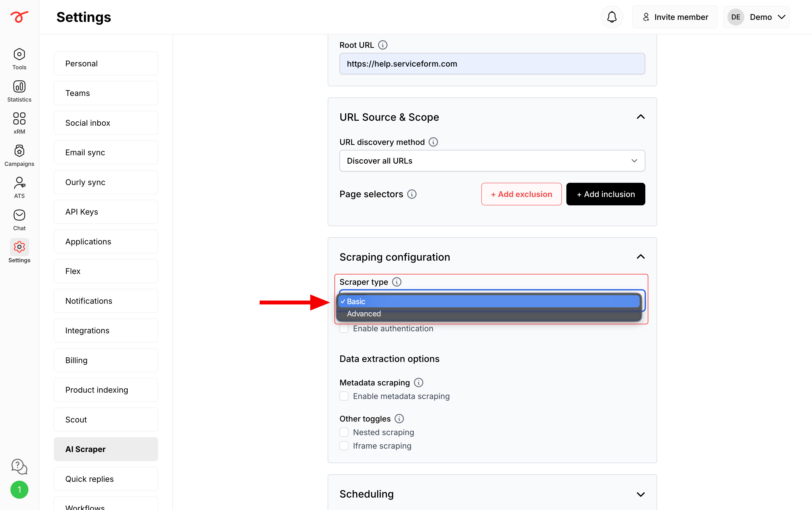Open Billing settings

106,360
